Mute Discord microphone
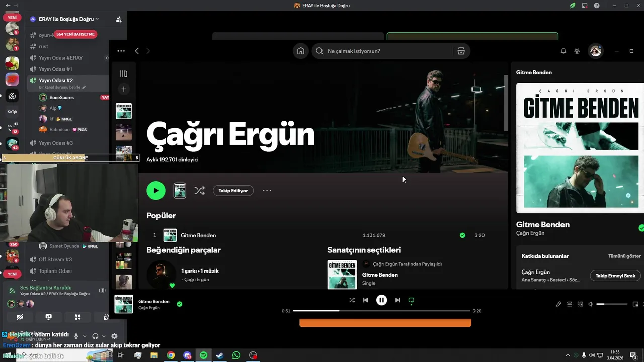 tap(76, 336)
